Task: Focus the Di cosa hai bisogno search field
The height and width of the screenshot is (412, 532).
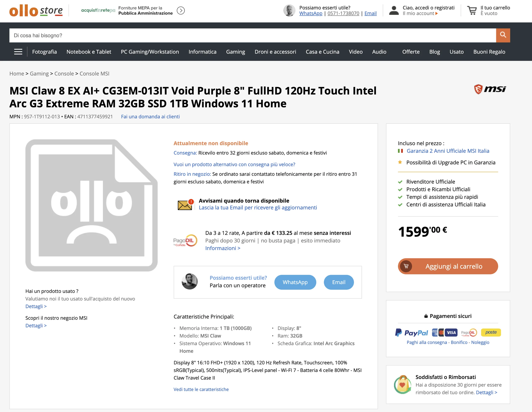Action: (x=252, y=35)
